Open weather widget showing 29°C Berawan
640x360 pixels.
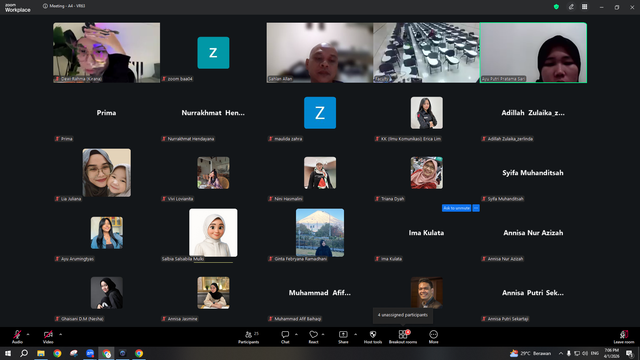(x=530, y=353)
